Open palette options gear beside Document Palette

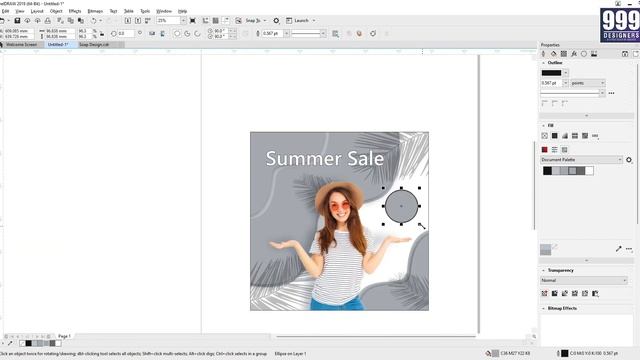coord(629,160)
